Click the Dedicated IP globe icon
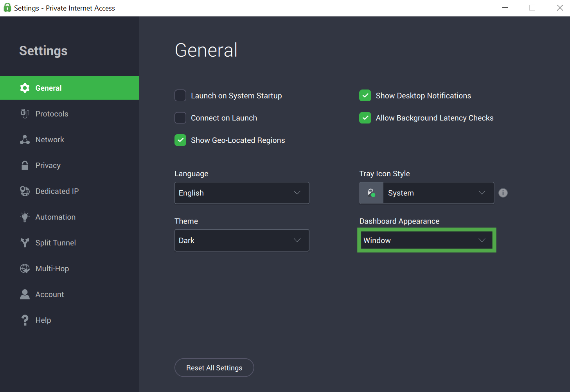 coord(25,191)
